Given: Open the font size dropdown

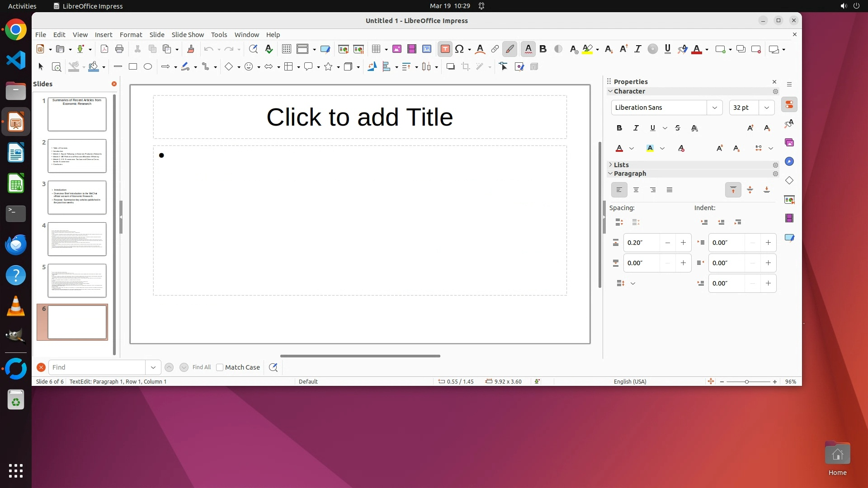Looking at the screenshot, I should tap(766, 108).
